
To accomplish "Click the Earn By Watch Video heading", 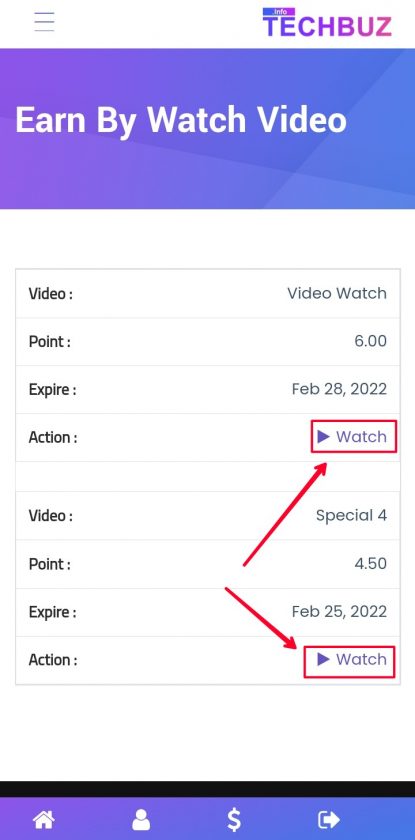I will (x=181, y=120).
